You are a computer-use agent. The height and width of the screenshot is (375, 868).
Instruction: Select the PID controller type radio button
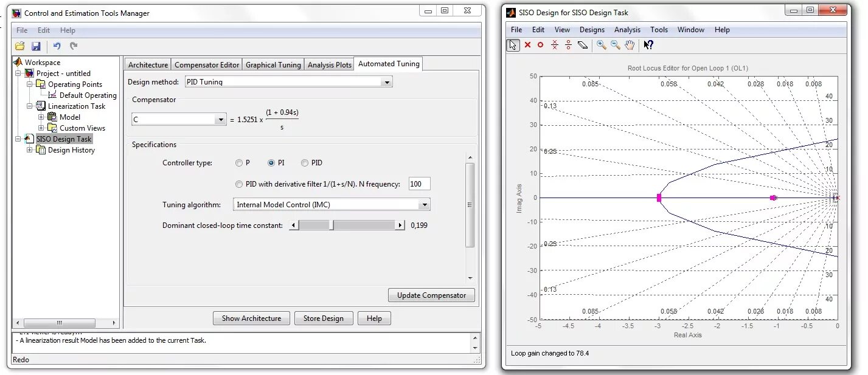(x=305, y=163)
